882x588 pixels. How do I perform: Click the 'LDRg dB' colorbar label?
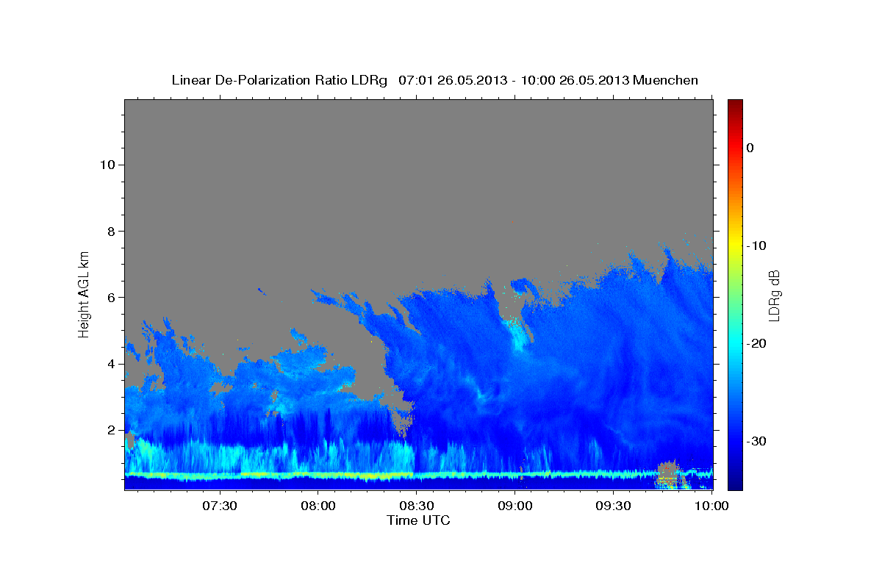coord(773,295)
